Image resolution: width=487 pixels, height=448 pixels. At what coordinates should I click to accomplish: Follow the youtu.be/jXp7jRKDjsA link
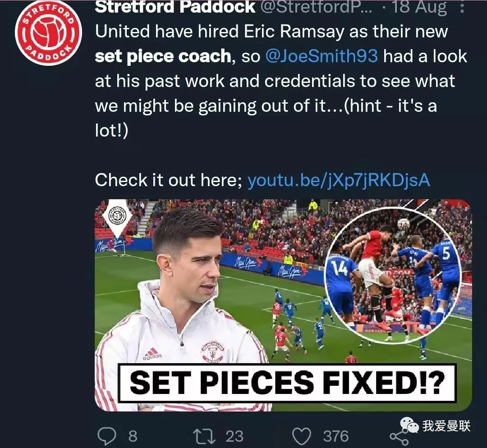click(x=339, y=180)
